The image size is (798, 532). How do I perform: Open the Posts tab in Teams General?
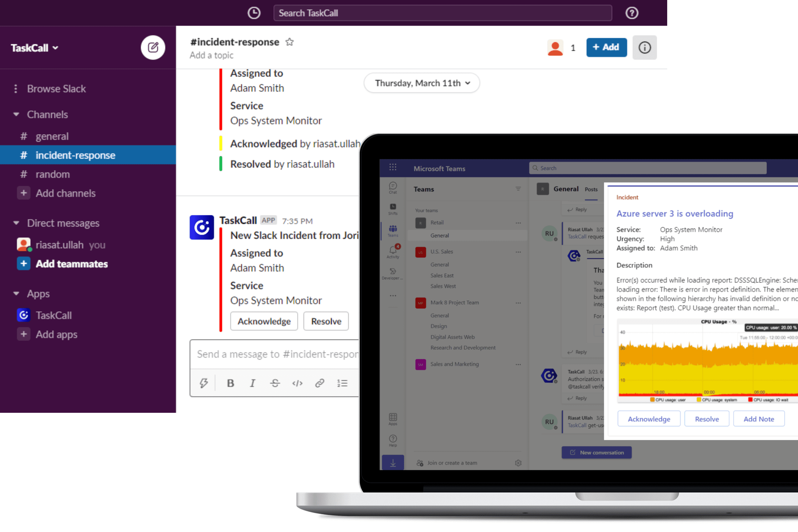point(591,189)
